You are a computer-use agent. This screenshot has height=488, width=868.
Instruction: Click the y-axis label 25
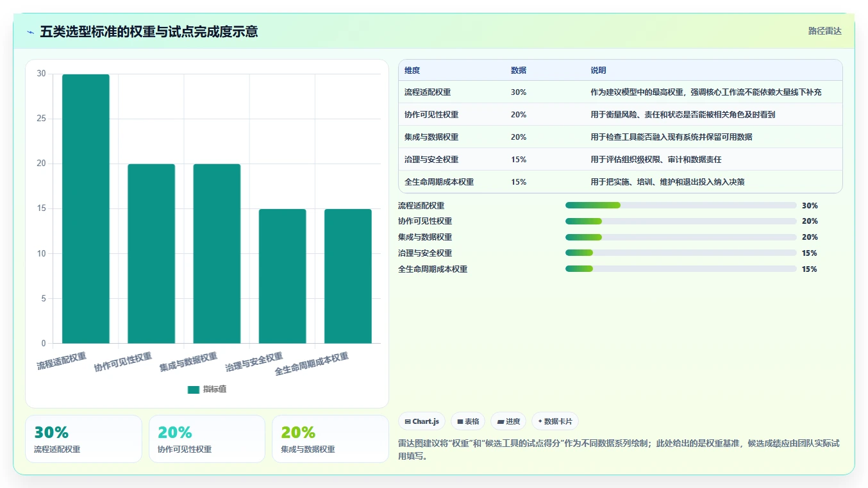tap(41, 119)
